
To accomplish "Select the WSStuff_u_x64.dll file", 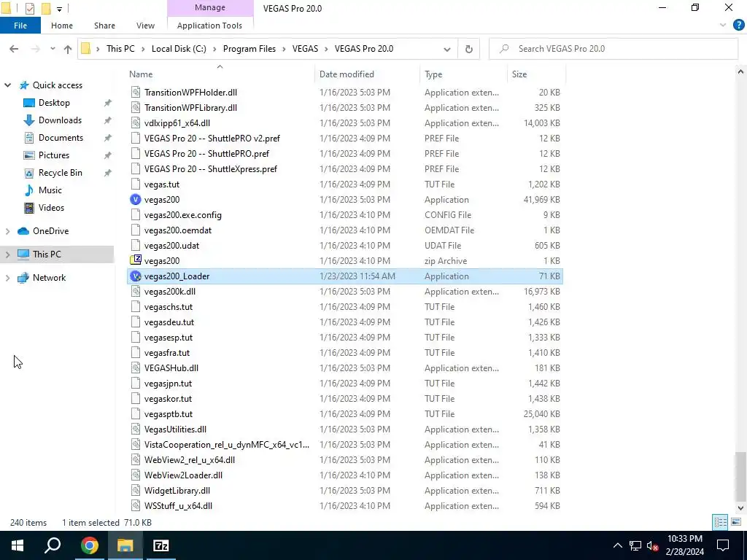I will 178,506.
